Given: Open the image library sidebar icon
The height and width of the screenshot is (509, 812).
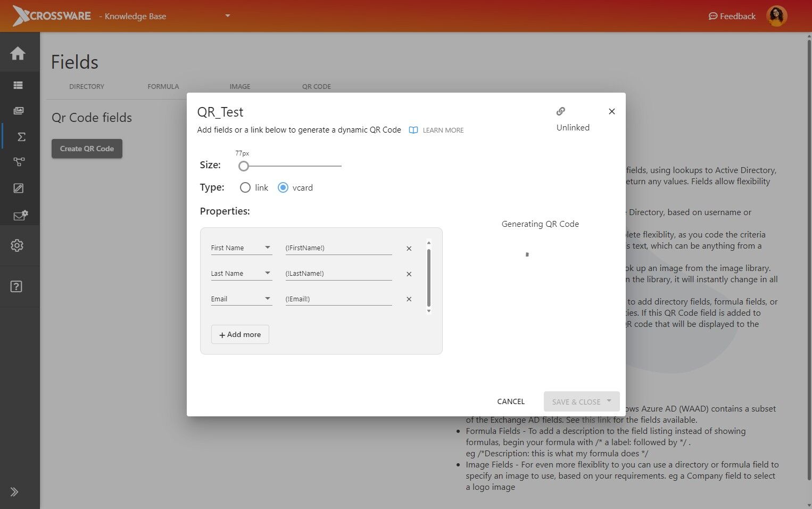Looking at the screenshot, I should (19, 111).
